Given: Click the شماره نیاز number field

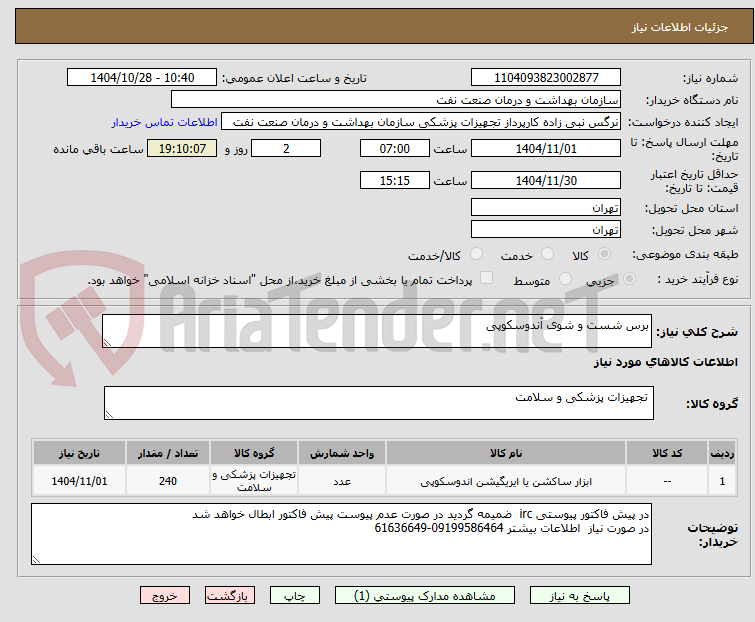Looking at the screenshot, I should [546, 78].
